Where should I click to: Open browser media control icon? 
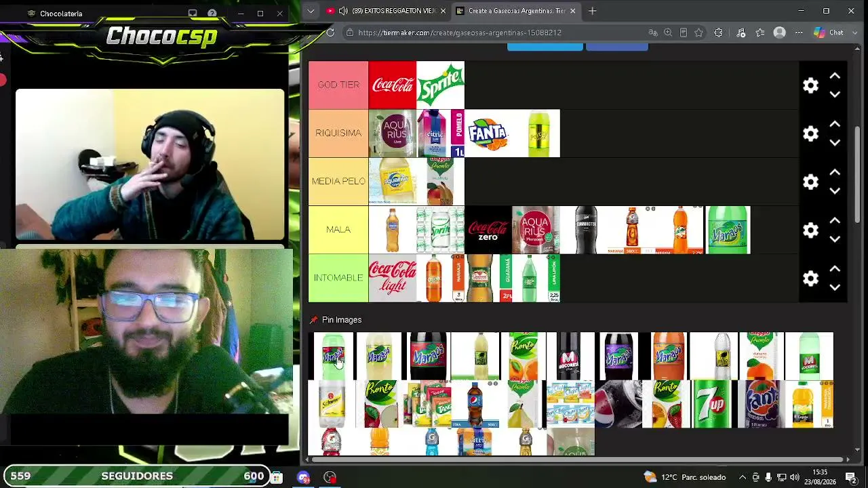point(741,33)
